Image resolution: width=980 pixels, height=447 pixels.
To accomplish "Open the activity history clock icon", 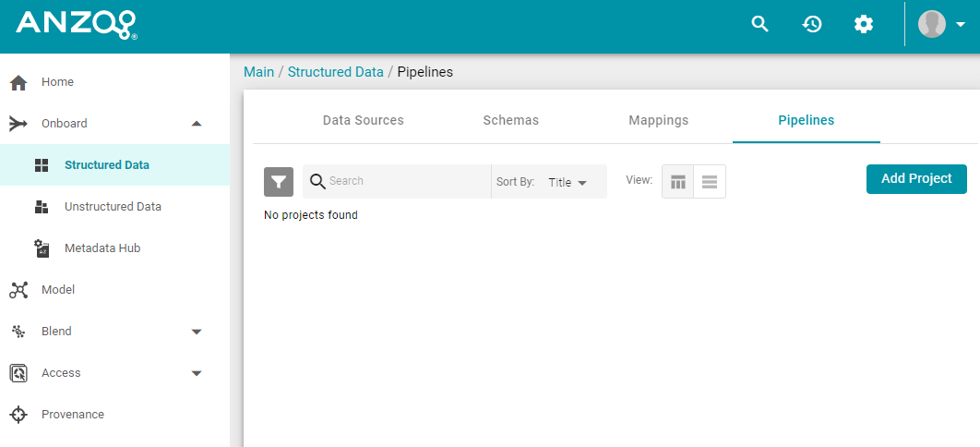I will pos(812,24).
